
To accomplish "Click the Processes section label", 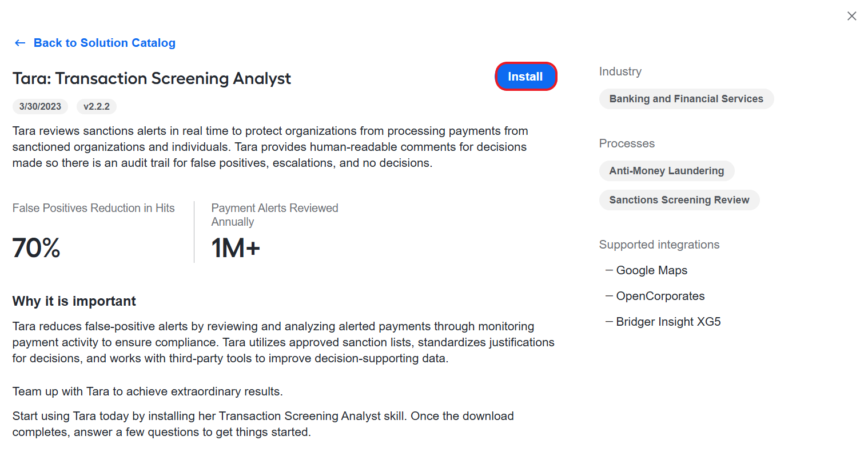I will coord(627,143).
